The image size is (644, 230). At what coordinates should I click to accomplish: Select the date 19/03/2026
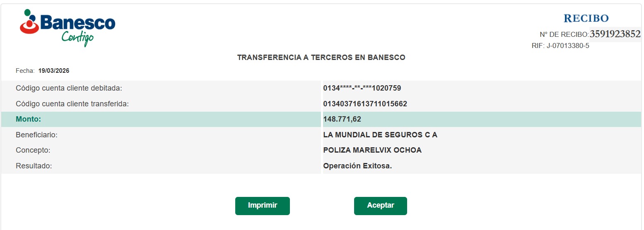54,71
